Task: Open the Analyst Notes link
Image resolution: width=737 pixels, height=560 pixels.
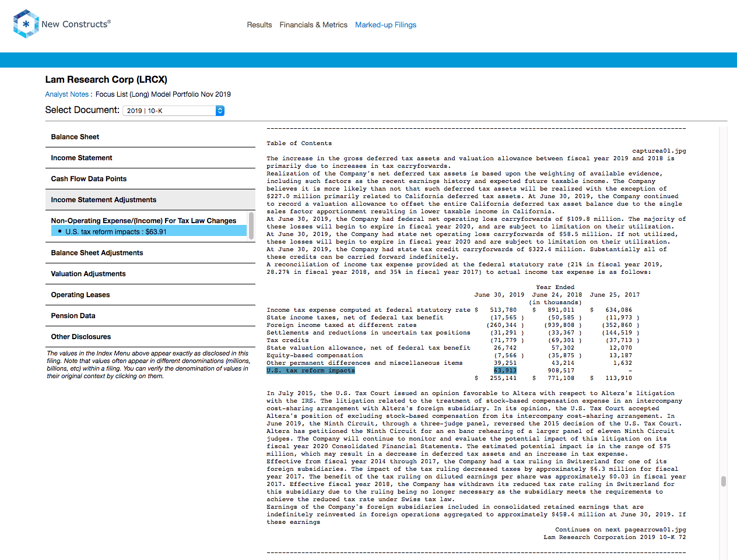Action: 67,94
